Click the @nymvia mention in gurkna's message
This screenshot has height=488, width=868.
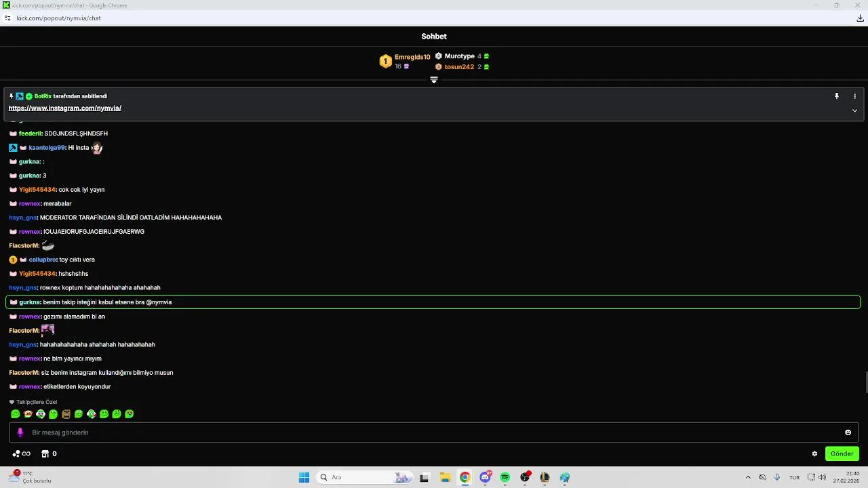159,302
